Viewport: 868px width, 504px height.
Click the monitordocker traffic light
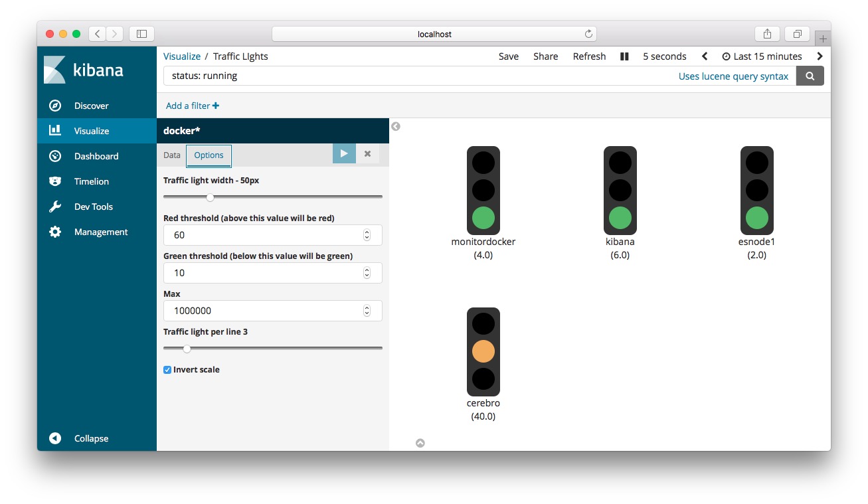click(483, 191)
